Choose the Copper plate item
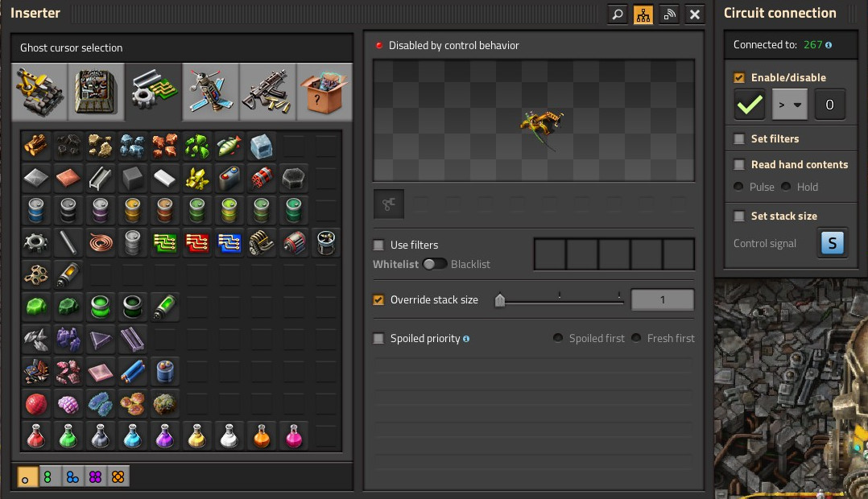The width and height of the screenshot is (868, 499). click(x=68, y=178)
